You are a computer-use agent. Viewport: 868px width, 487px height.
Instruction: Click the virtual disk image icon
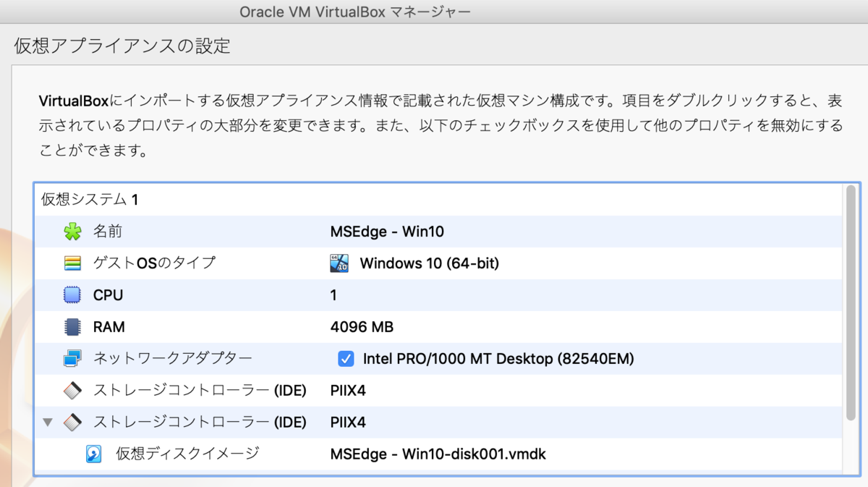[x=94, y=454]
